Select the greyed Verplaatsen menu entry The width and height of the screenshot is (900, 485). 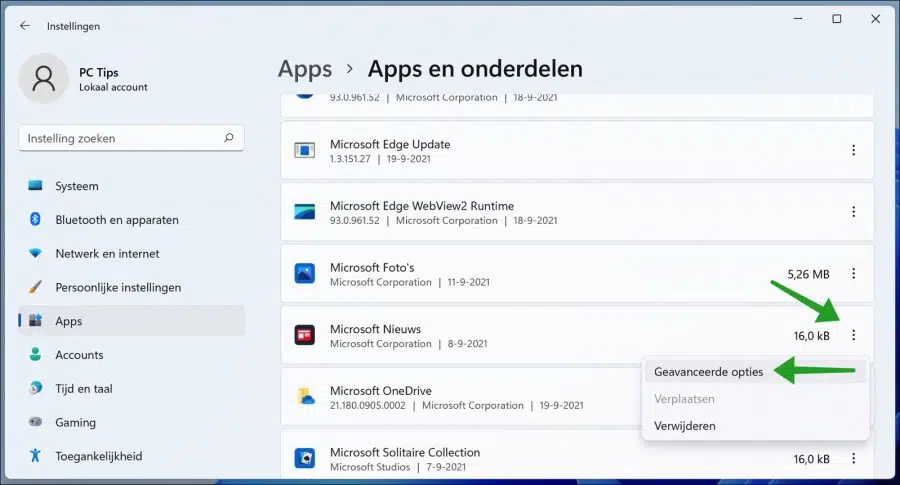[755, 398]
